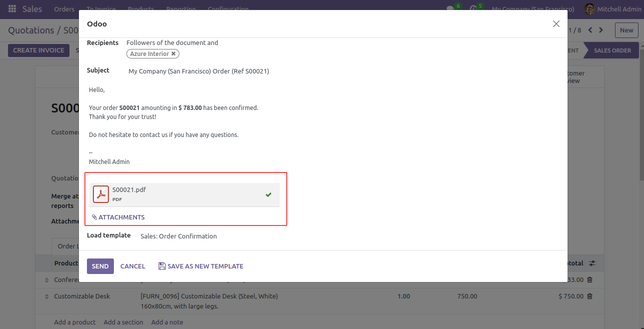Click the S00021.pdf PDF file icon
The width and height of the screenshot is (644, 329).
101,194
